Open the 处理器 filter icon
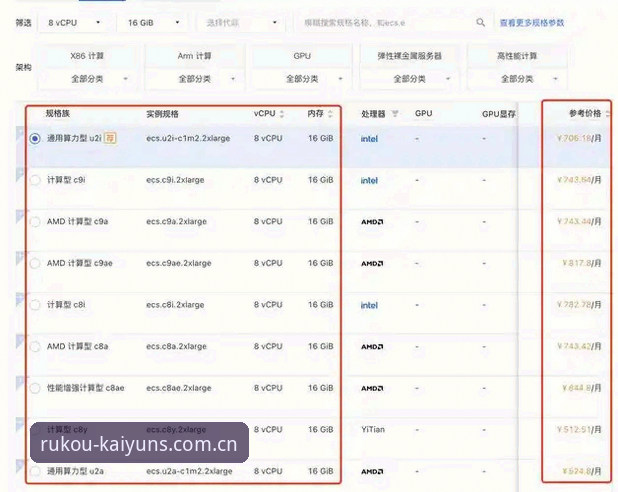Screen dimensions: 618x492 coord(395,114)
